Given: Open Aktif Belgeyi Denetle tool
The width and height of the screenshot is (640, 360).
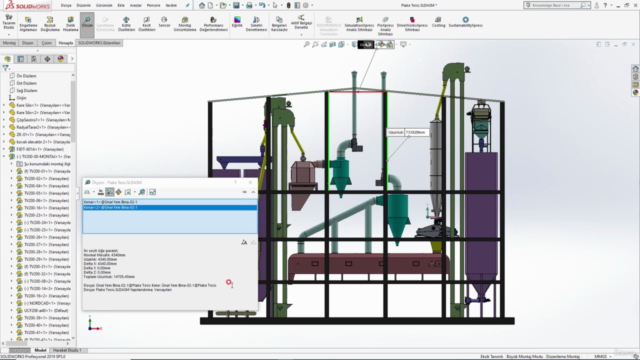Looking at the screenshot, I should (301, 22).
